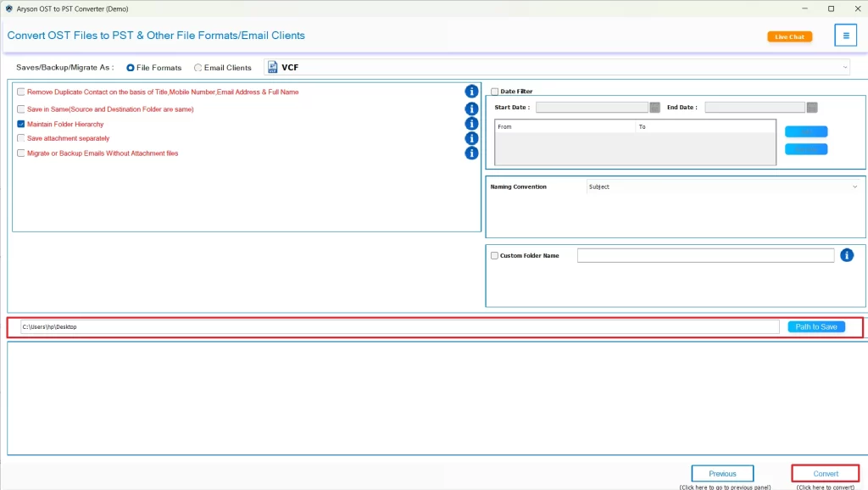The height and width of the screenshot is (490, 868).
Task: Enable the Custom Folder Name checkbox
Action: coord(494,255)
